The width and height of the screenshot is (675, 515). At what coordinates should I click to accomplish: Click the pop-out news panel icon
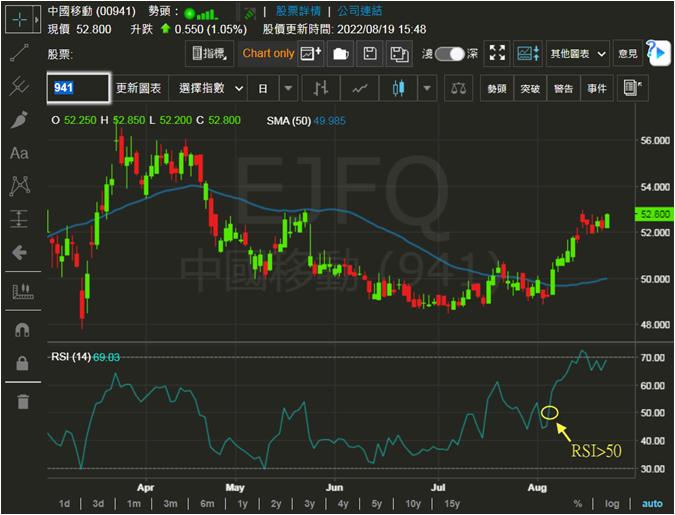click(632, 88)
